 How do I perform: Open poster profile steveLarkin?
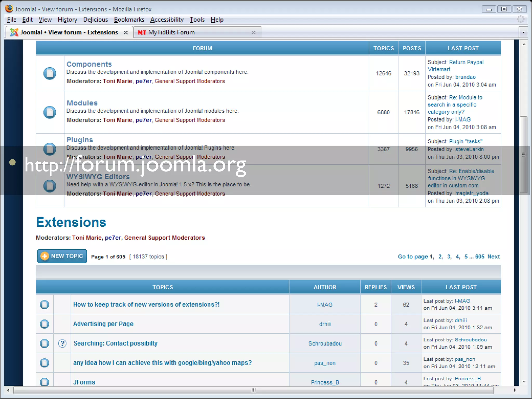[x=469, y=149]
